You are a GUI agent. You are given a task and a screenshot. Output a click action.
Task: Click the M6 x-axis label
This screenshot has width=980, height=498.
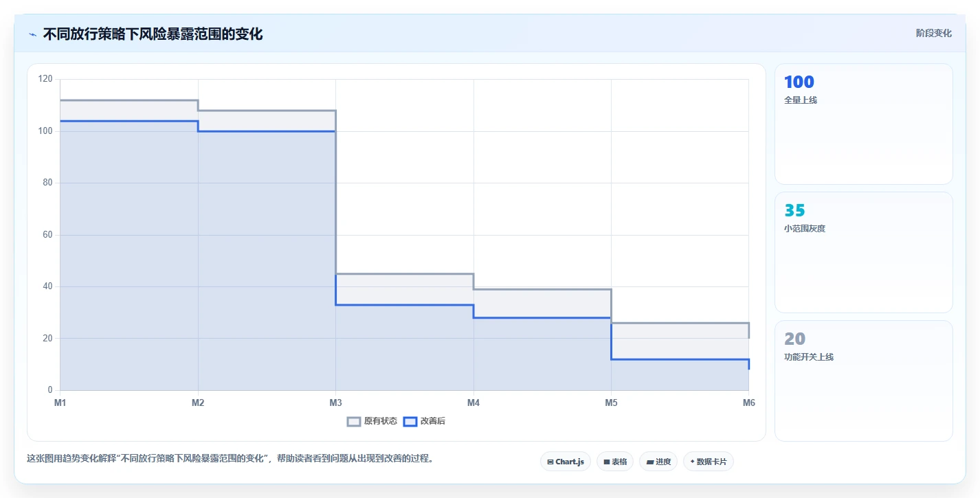click(x=748, y=403)
